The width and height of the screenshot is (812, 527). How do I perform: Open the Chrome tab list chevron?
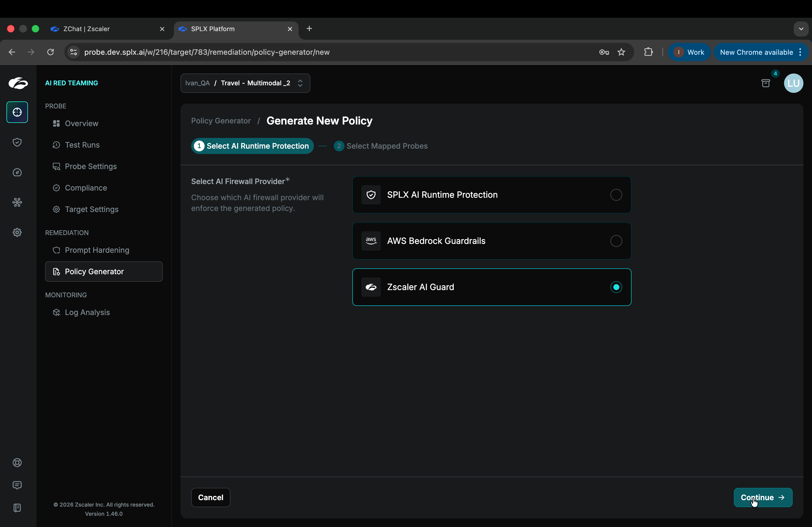tap(801, 29)
